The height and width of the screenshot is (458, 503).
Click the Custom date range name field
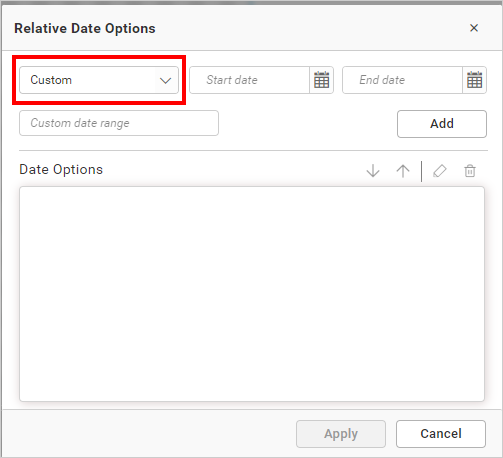[x=119, y=123]
